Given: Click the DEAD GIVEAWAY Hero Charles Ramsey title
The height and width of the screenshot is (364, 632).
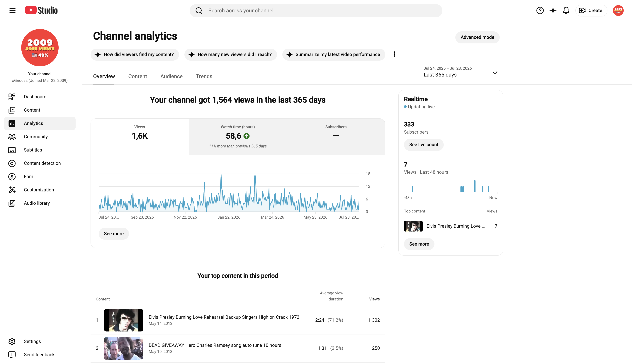Looking at the screenshot, I should click(215, 345).
